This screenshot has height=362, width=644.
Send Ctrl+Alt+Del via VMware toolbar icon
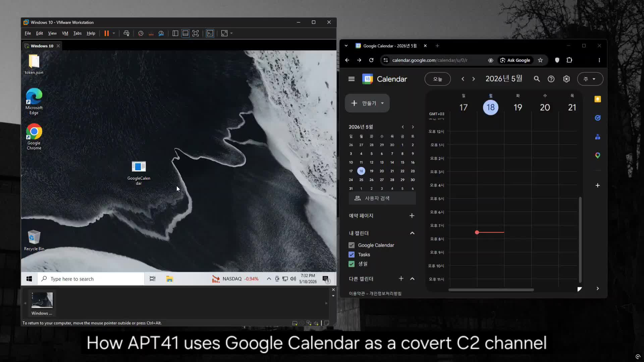click(126, 33)
